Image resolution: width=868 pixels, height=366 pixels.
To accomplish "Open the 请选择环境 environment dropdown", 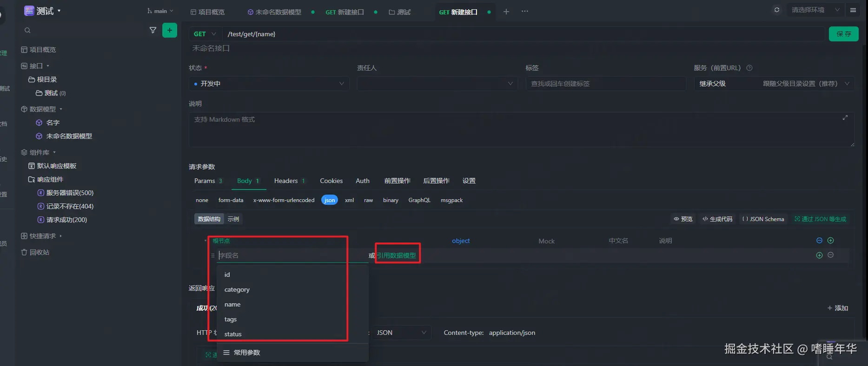I will (815, 10).
